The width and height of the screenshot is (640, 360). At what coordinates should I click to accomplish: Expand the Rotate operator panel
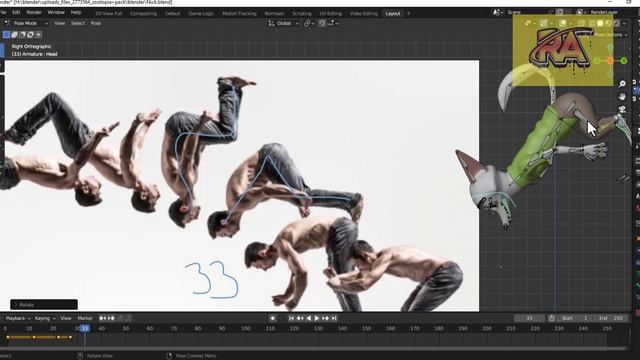44,304
